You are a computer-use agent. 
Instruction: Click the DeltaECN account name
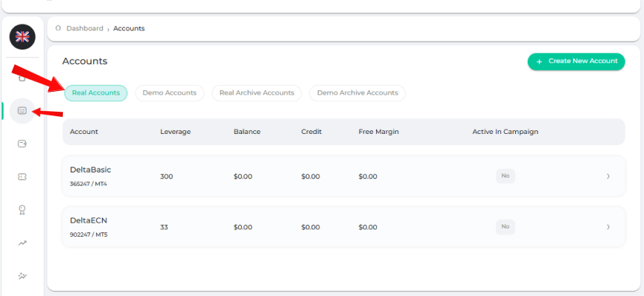tap(88, 221)
